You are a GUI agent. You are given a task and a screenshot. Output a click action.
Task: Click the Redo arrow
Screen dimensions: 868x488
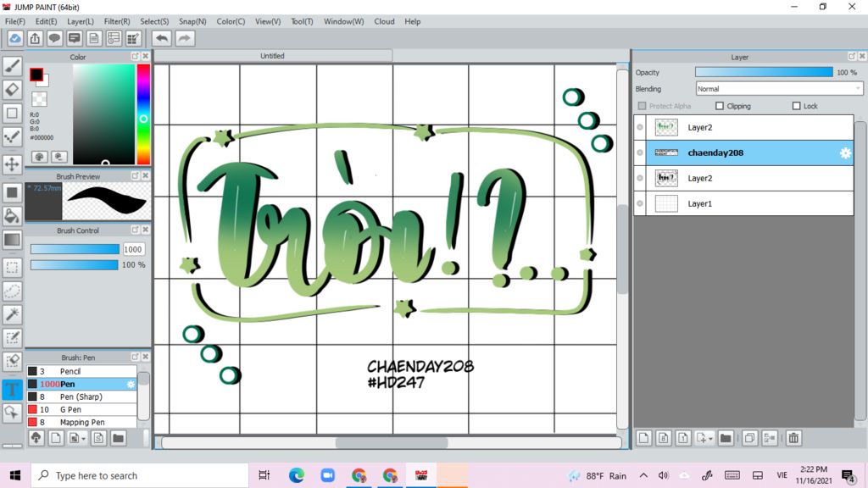point(185,38)
